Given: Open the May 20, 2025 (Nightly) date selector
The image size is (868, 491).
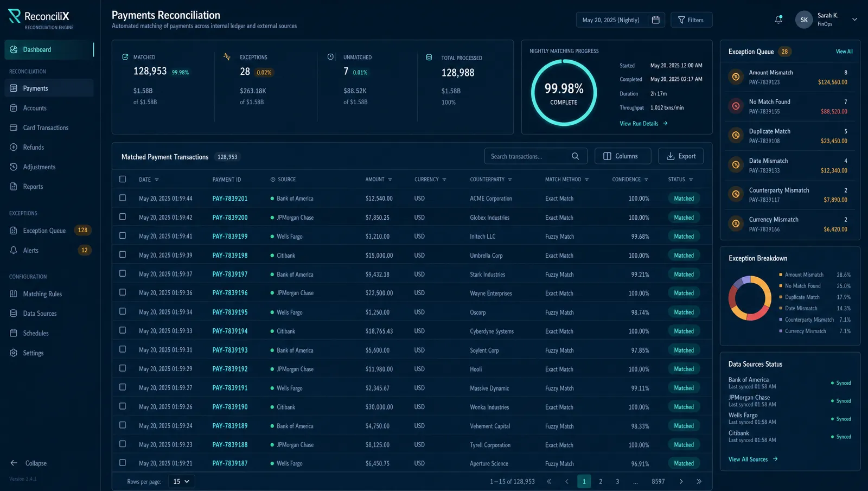Looking at the screenshot, I should click(x=620, y=20).
